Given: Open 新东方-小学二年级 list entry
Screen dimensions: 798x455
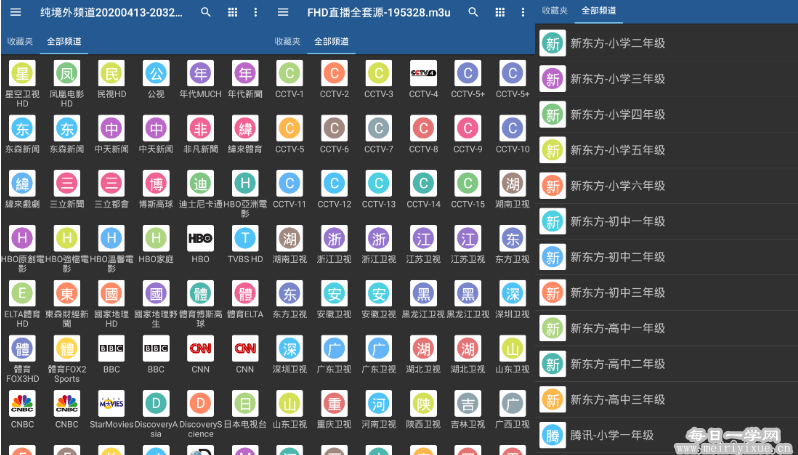Looking at the screenshot, I should point(666,43).
